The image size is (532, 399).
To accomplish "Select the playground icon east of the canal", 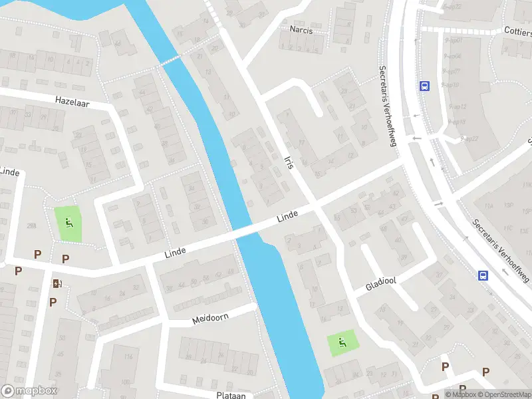I will click(x=342, y=342).
